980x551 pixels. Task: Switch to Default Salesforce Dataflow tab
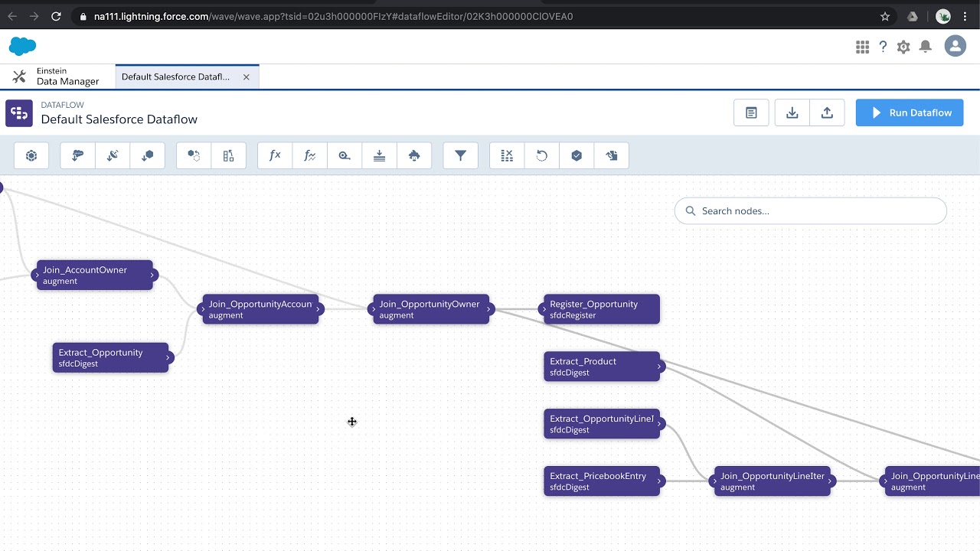(175, 77)
